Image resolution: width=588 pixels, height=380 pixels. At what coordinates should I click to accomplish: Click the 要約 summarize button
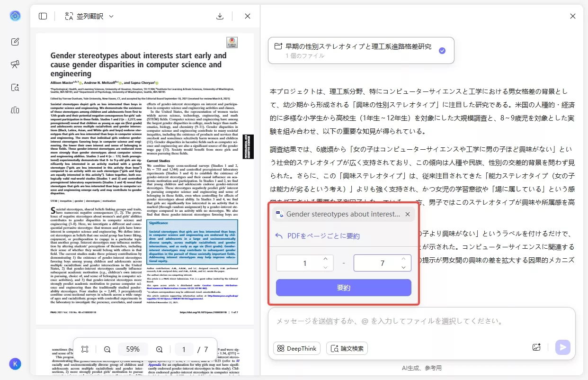point(343,288)
